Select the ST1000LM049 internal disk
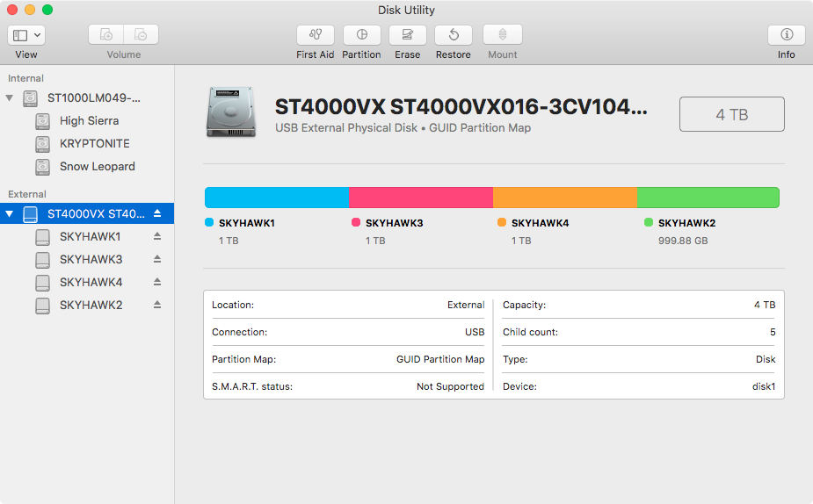The image size is (813, 504). [87, 97]
